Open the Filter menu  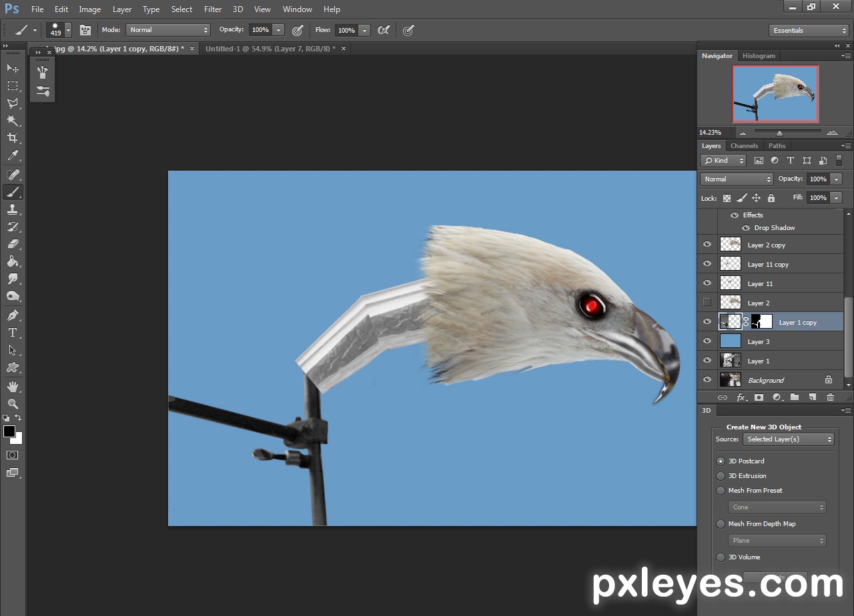(x=213, y=9)
